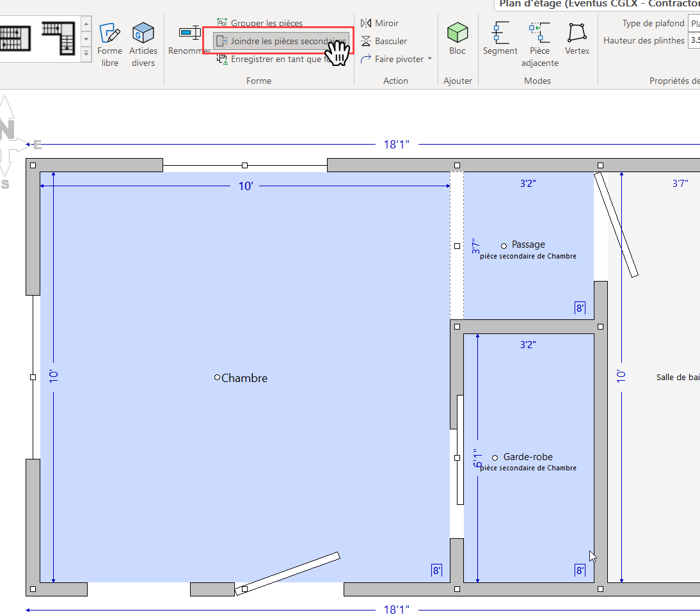
Task: Expand the Faire pivoter dropdown arrow
Action: tap(430, 59)
